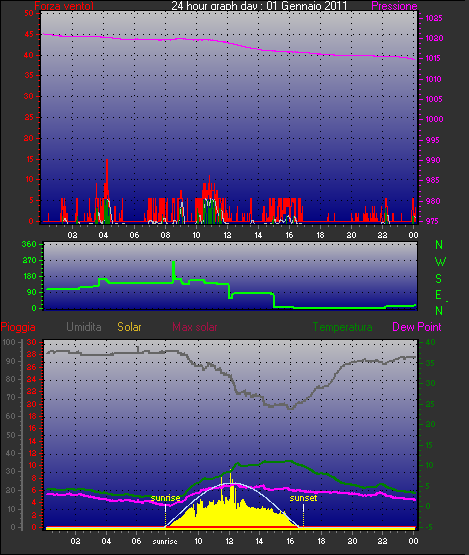Click the W compass direction letter

point(440,262)
